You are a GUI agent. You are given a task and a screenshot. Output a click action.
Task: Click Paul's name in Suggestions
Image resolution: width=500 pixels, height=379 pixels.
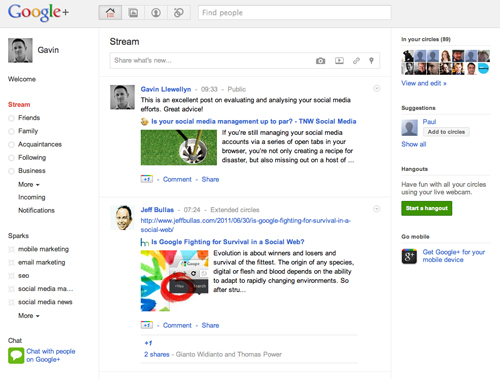[x=429, y=122]
